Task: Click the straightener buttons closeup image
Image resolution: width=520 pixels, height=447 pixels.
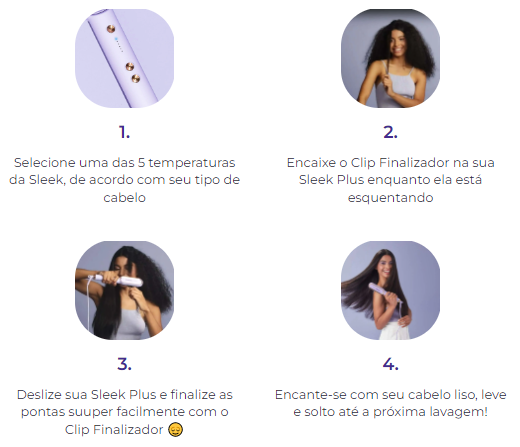Action: (124, 58)
